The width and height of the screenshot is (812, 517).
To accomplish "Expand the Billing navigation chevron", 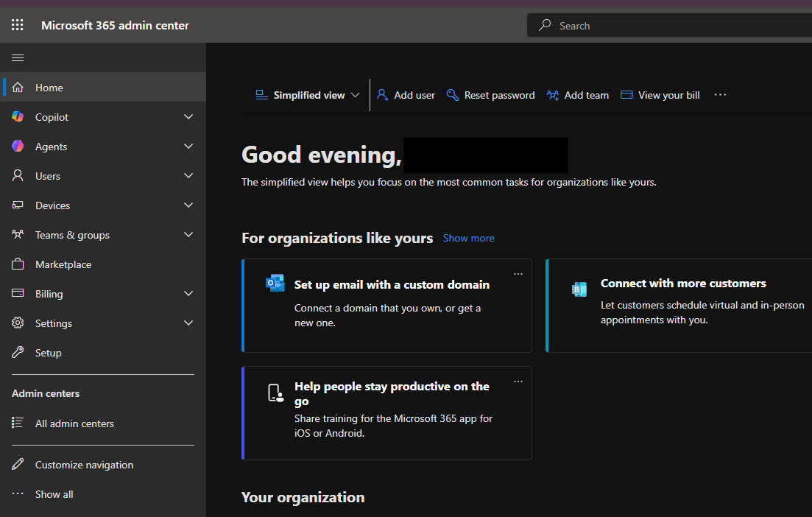I will [x=188, y=294].
